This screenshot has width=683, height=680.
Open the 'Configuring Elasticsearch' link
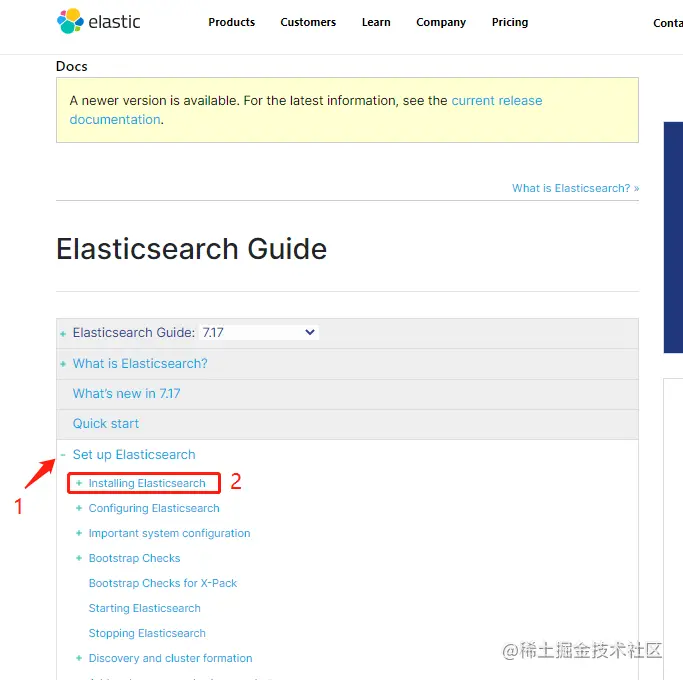(154, 508)
